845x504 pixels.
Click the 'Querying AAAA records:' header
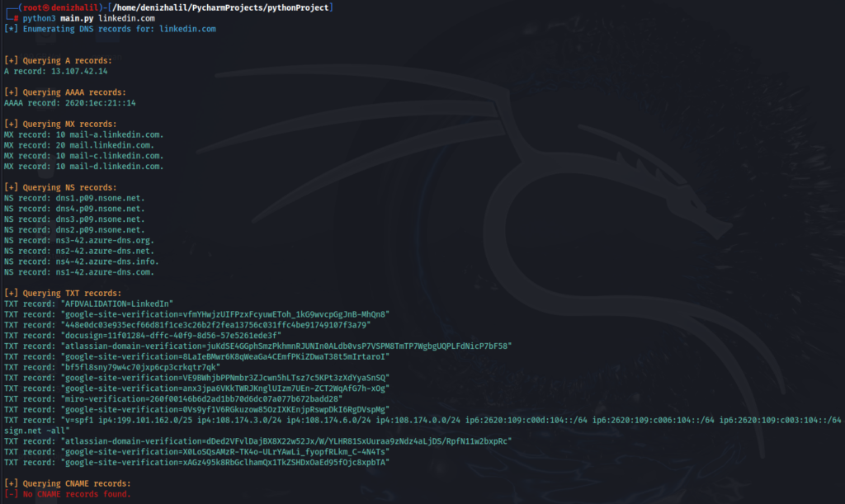click(x=65, y=92)
